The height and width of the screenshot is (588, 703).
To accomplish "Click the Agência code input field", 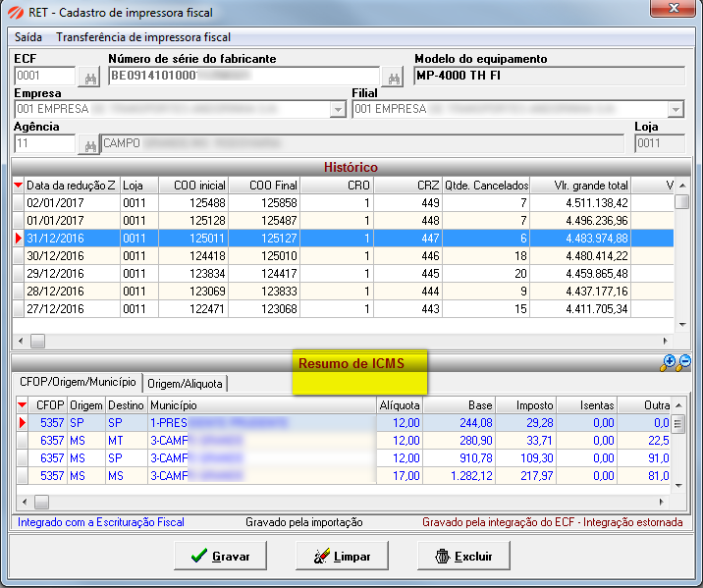I will (44, 143).
